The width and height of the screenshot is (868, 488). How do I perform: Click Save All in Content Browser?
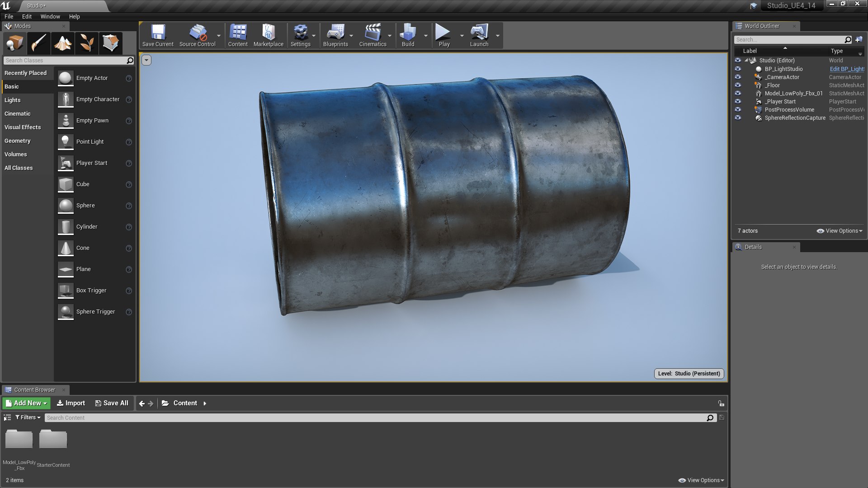point(112,403)
